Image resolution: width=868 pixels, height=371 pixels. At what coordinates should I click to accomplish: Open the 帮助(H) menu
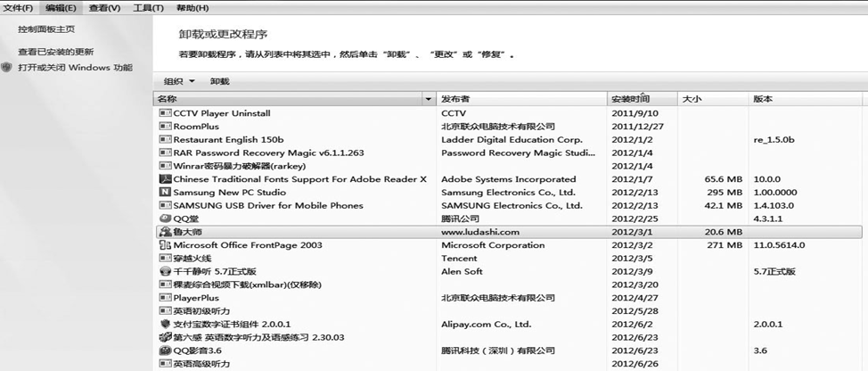(192, 8)
